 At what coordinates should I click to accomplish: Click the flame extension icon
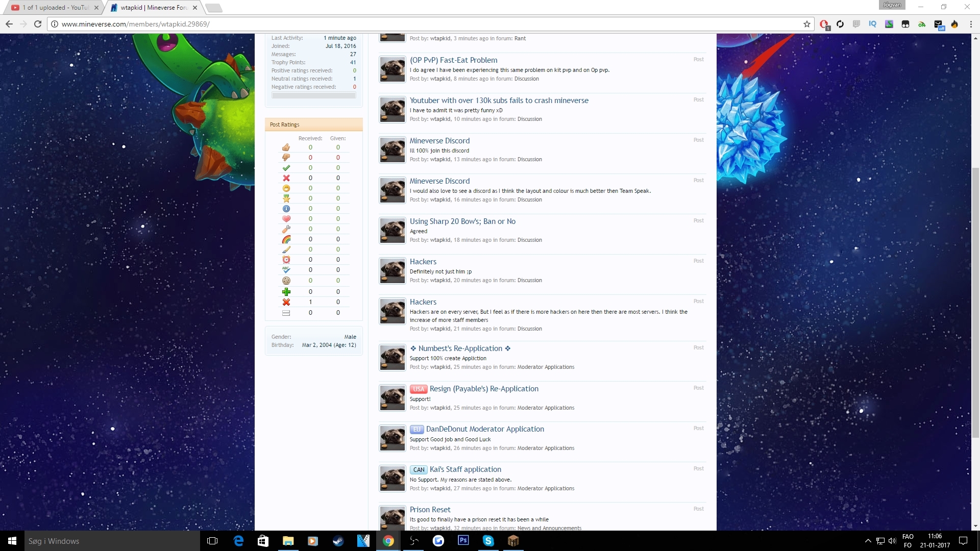click(954, 24)
